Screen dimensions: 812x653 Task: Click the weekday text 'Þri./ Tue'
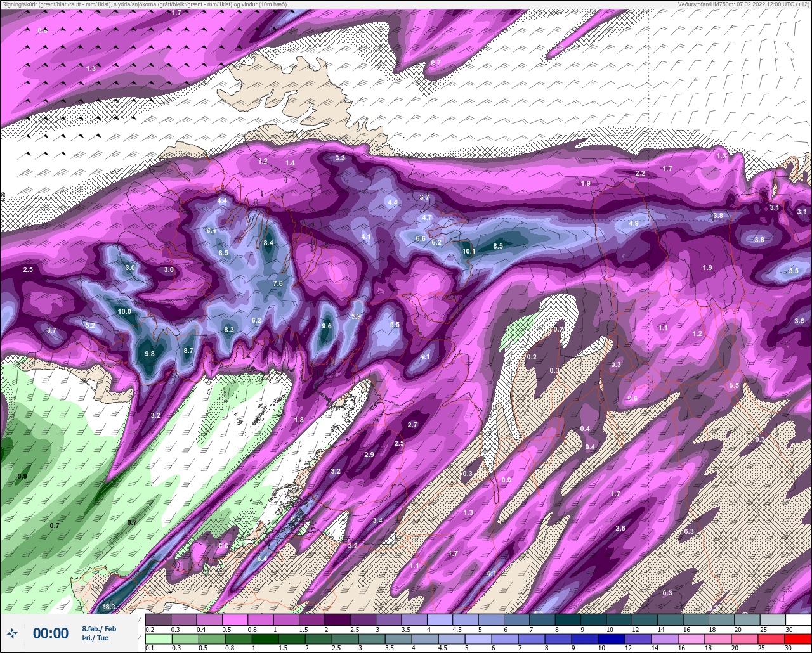(x=95, y=638)
